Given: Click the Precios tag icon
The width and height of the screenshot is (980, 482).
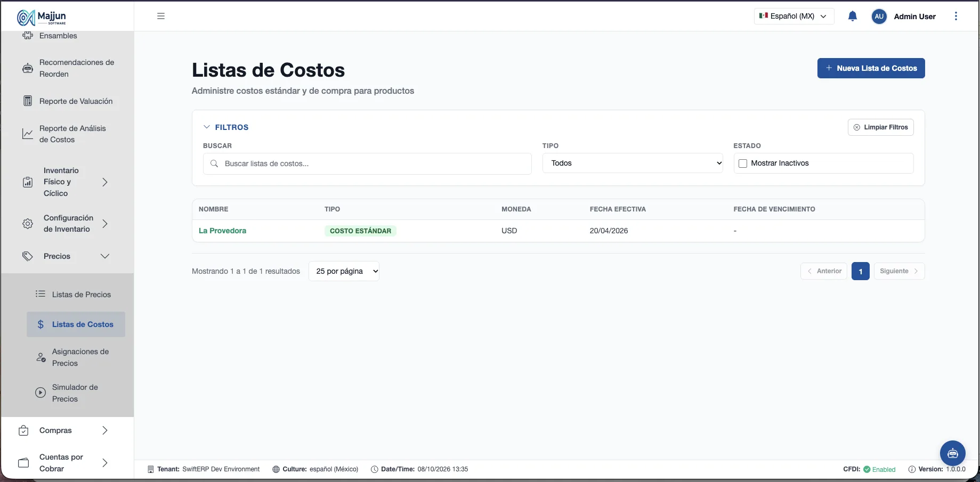Looking at the screenshot, I should click(x=28, y=256).
